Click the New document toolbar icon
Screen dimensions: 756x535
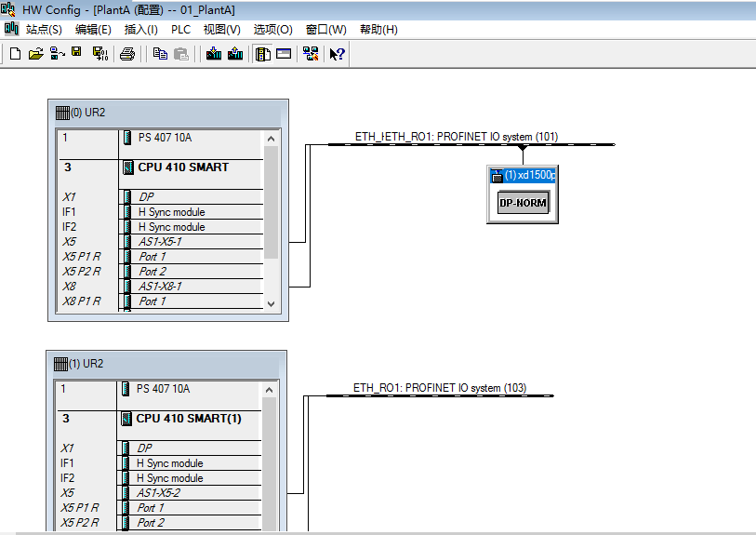[x=15, y=54]
